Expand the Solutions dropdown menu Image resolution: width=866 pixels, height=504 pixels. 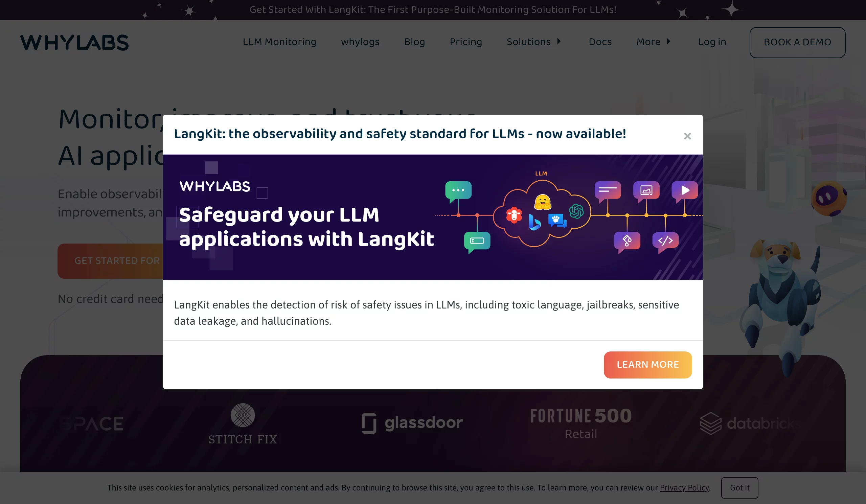[x=534, y=41]
